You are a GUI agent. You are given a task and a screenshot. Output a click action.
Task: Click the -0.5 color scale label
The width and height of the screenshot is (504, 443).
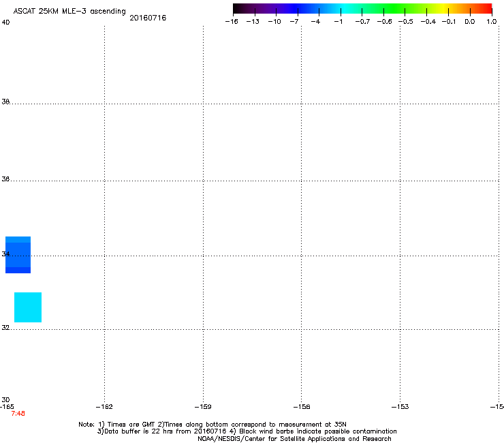pyautogui.click(x=406, y=22)
